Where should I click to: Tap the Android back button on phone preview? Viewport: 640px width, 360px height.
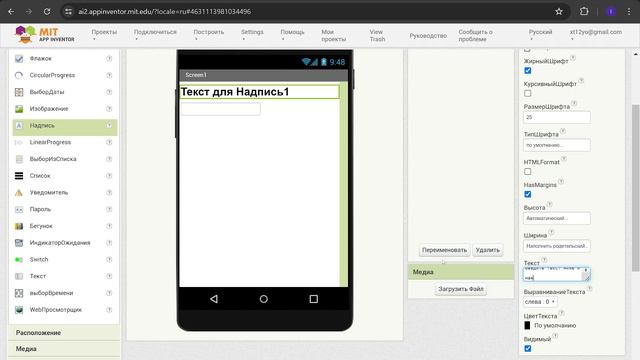[213, 299]
